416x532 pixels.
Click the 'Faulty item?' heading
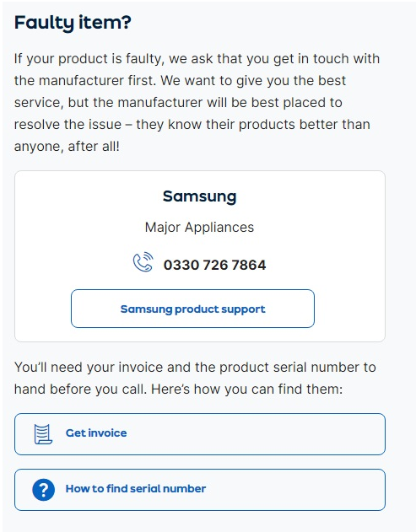pyautogui.click(x=73, y=23)
